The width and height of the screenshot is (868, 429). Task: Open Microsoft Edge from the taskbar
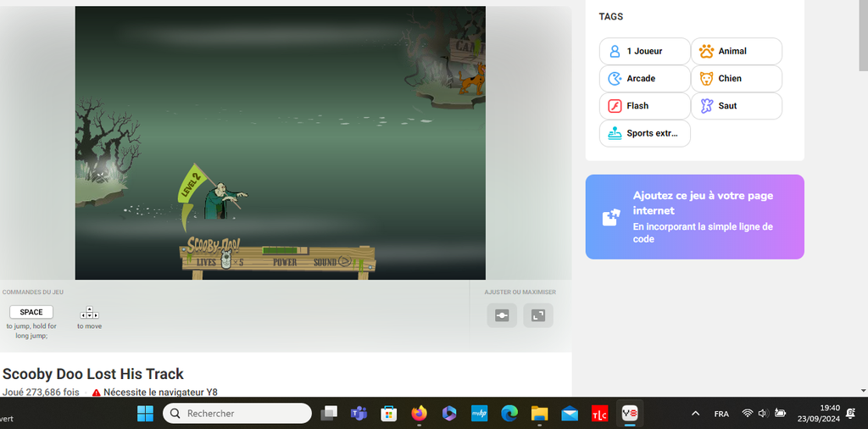click(509, 413)
